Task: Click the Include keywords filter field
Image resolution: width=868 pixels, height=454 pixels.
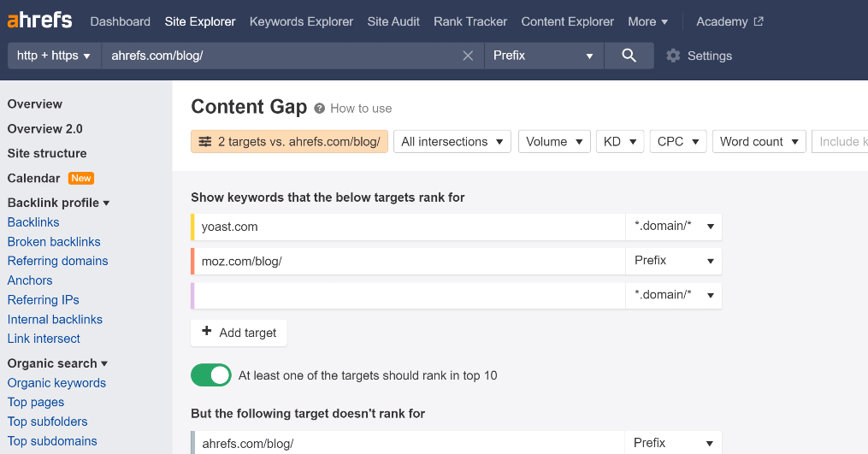Action: 840,142
